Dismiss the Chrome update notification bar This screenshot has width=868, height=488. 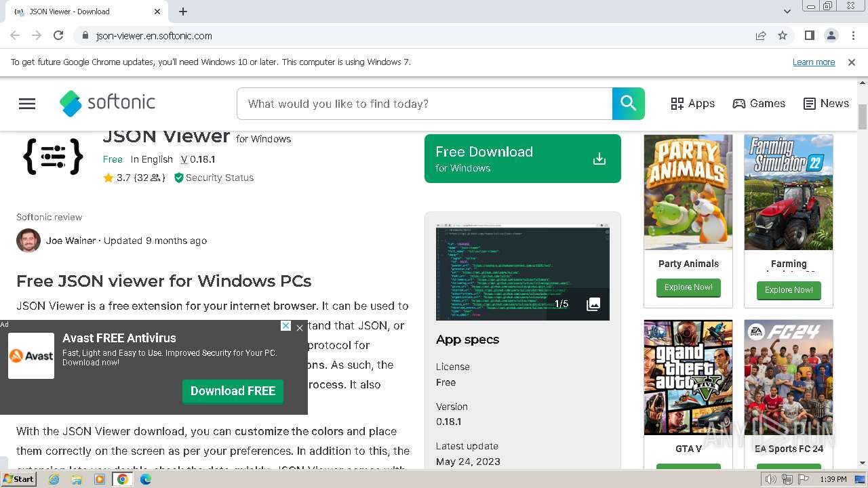coord(852,62)
